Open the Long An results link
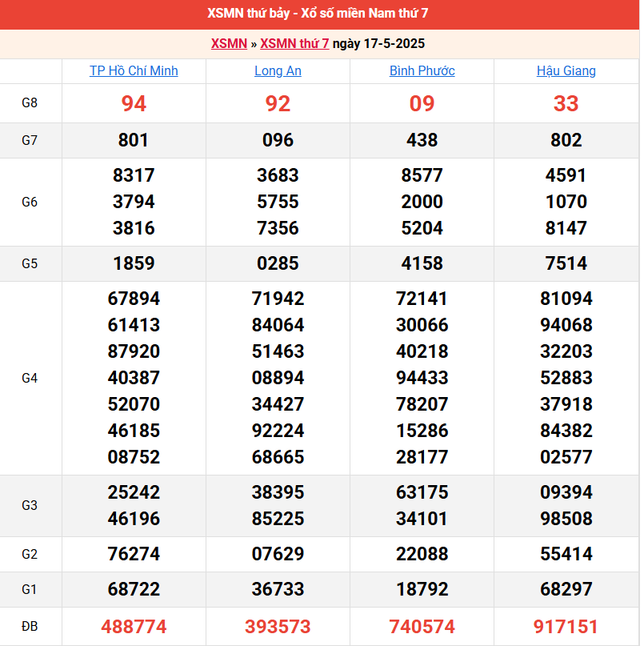The width and height of the screenshot is (644, 646). click(x=278, y=70)
